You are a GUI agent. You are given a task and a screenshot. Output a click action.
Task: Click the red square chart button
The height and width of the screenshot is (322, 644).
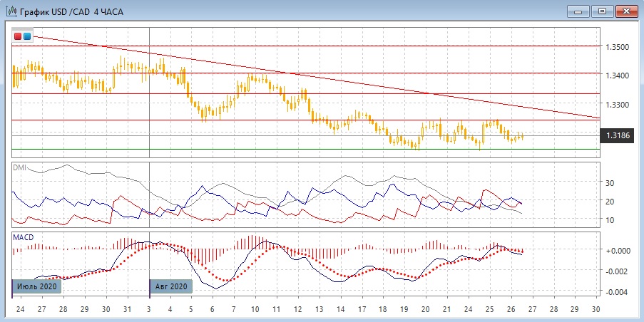point(18,36)
